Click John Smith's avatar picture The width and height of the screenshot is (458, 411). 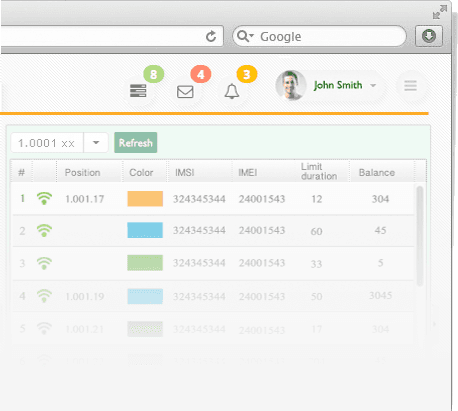[291, 85]
